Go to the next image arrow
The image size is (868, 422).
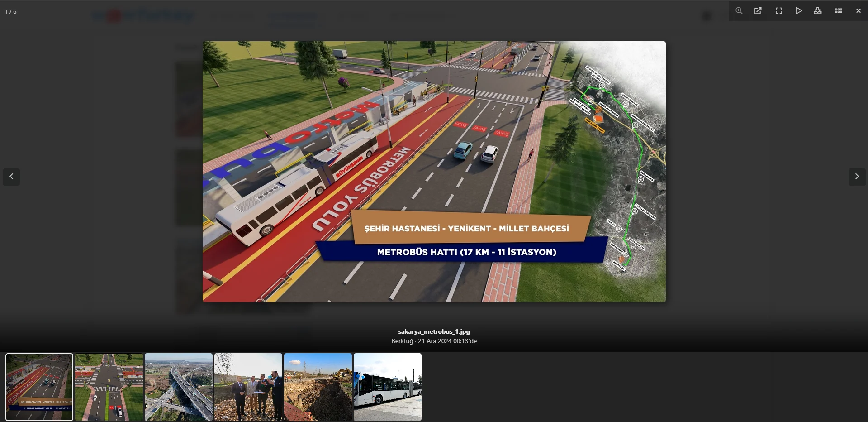click(857, 177)
